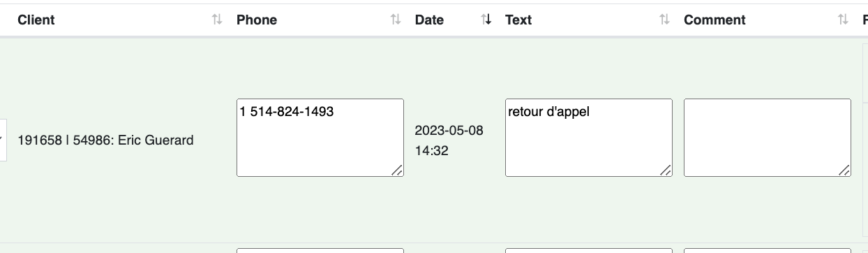
Task: Click the resize grip of the phone number textarea
Action: [397, 170]
